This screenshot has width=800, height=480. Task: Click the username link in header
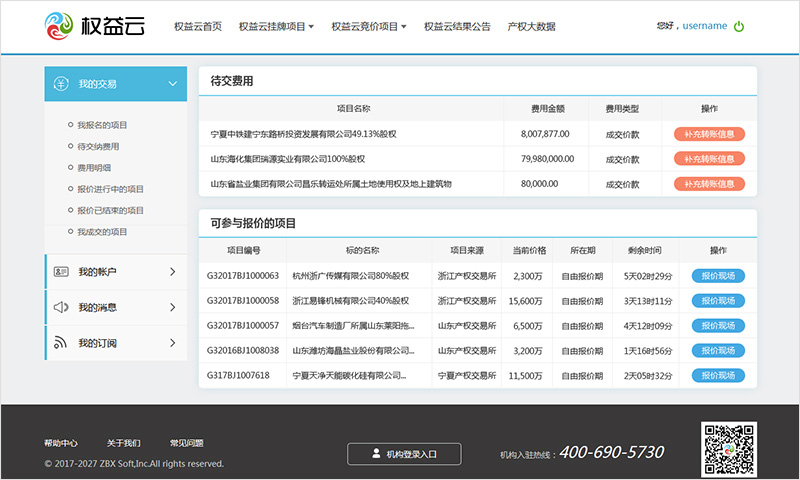click(x=704, y=26)
